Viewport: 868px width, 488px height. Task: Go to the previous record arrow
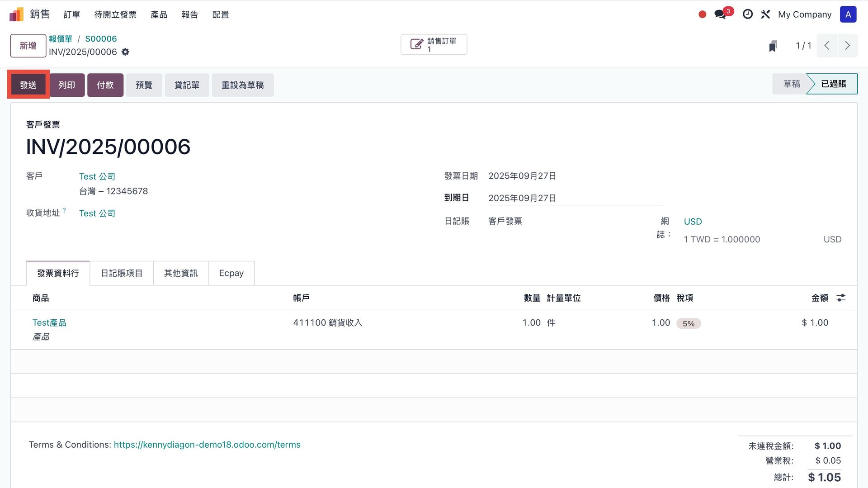pyautogui.click(x=827, y=46)
